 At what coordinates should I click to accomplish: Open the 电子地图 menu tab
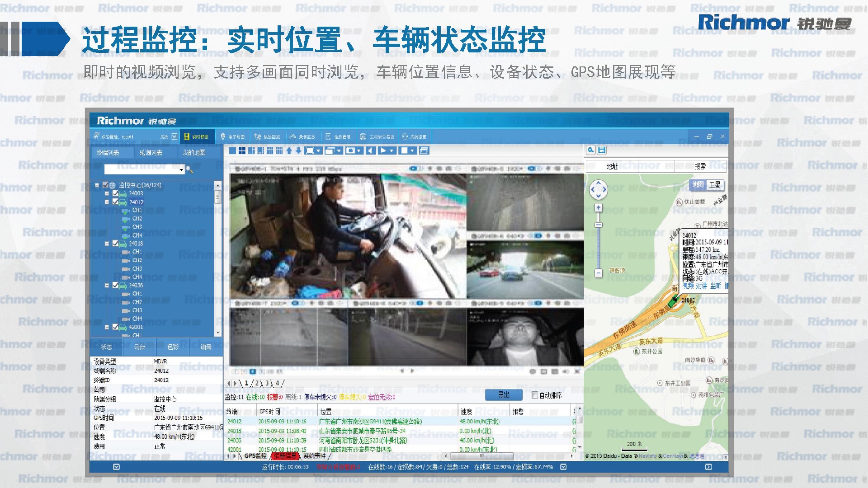tap(232, 136)
